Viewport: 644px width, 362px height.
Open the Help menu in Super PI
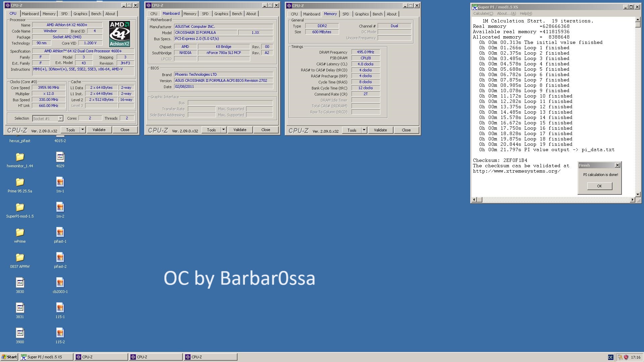(526, 13)
